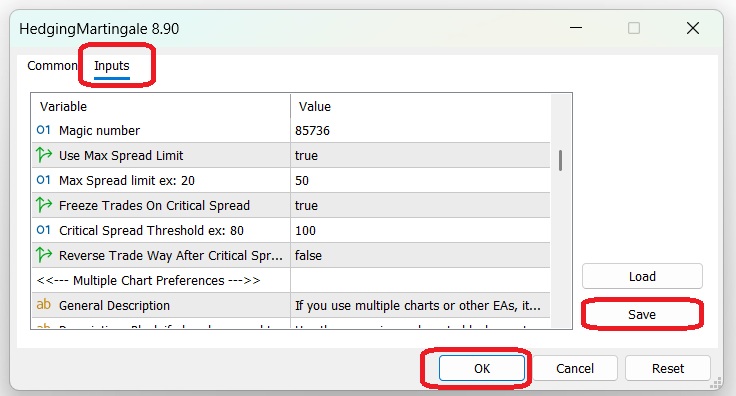Switch to the Common tab
Screen dimensions: 736x396
click(52, 66)
